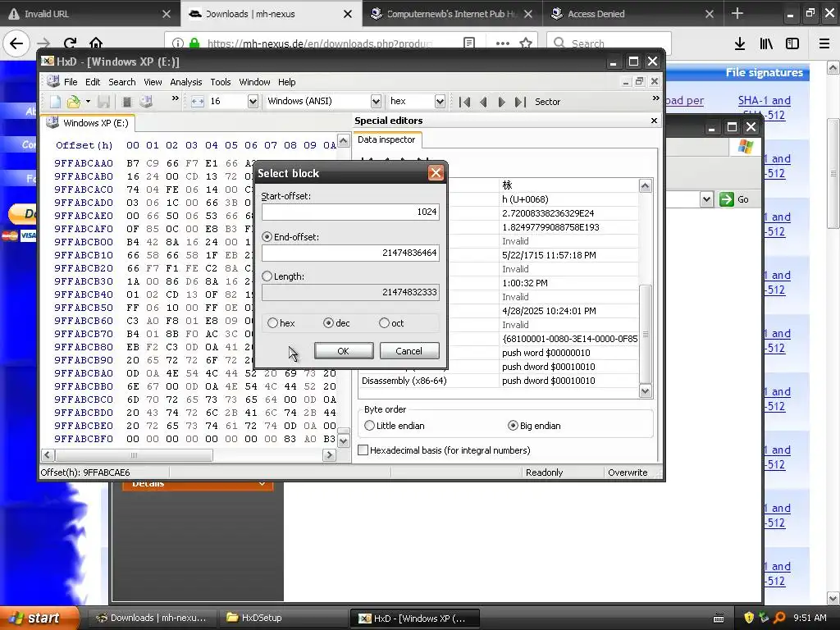Enable Hexadecimal basis checkbox

point(363,450)
